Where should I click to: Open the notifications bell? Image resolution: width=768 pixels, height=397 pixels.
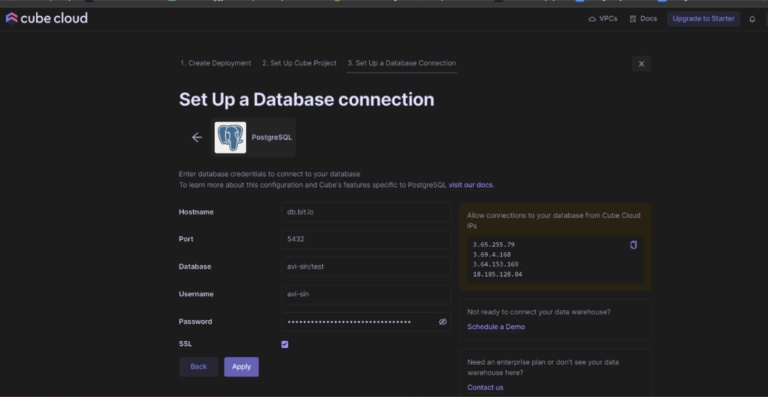(x=752, y=19)
